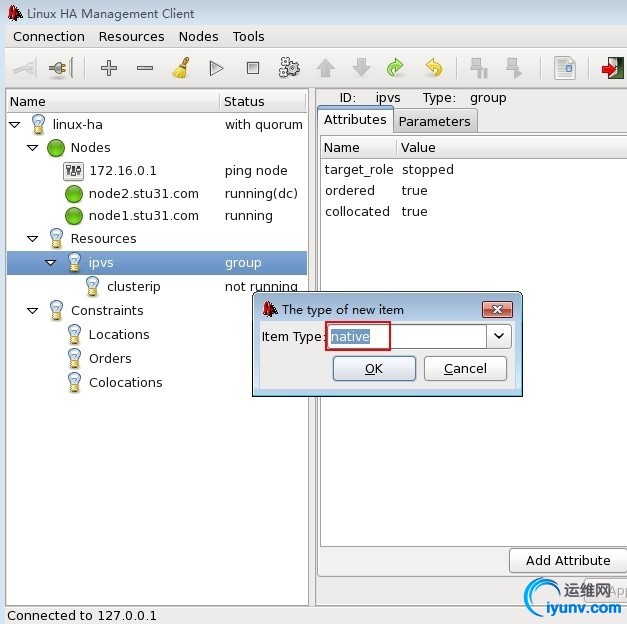
Task: Collapse the ipvs group branch
Action: (x=50, y=263)
